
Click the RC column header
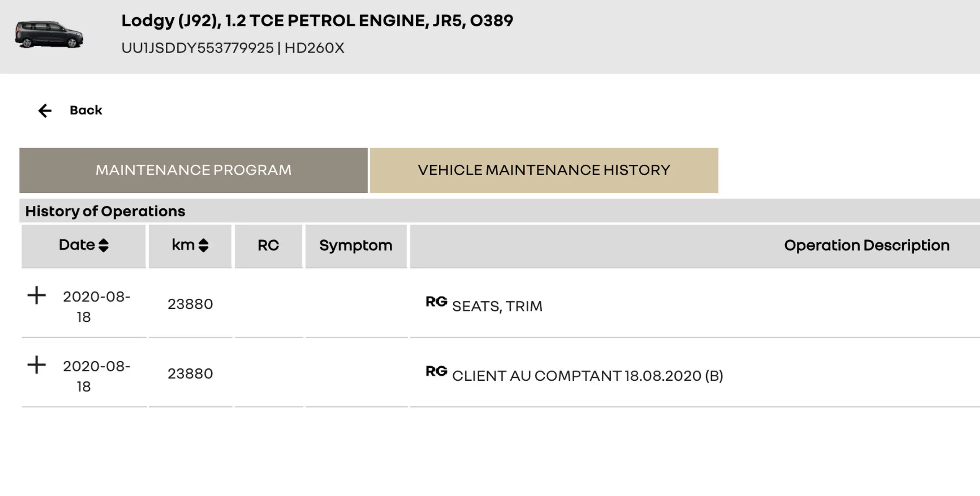point(268,246)
